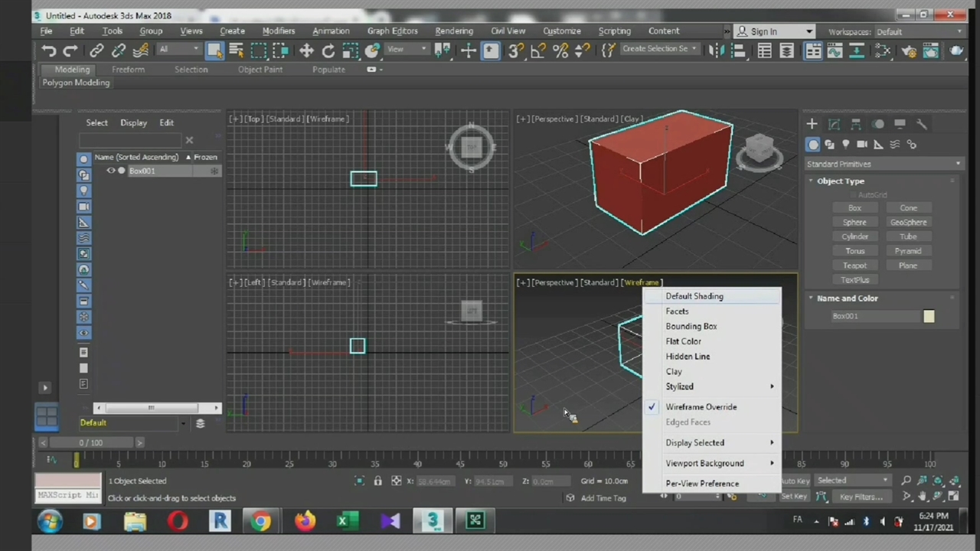980x551 pixels.
Task: Switch to Cameras category in Create panel
Action: click(x=862, y=145)
